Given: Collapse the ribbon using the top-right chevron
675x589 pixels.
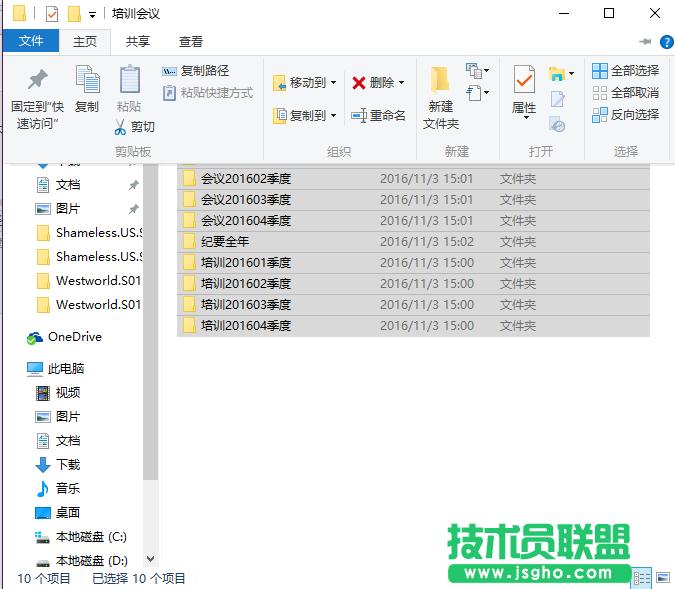Looking at the screenshot, I should tap(645, 42).
